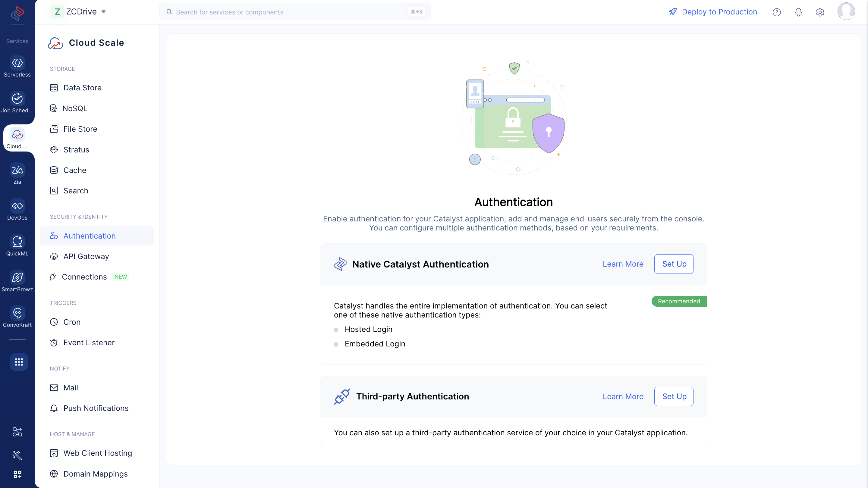Image resolution: width=868 pixels, height=488 pixels.
Task: Click the Catalyst logo at top left
Action: pos(17,13)
